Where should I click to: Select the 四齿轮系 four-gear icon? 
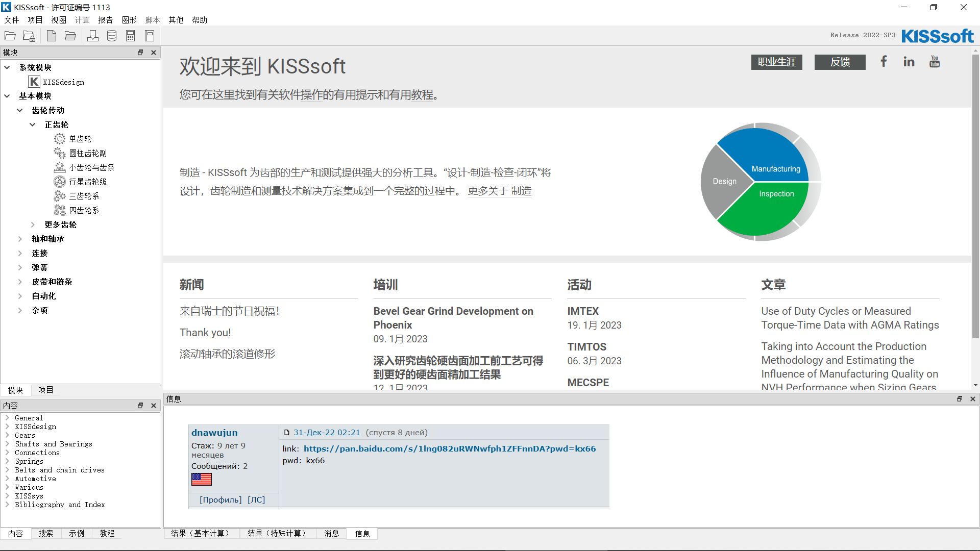click(60, 210)
